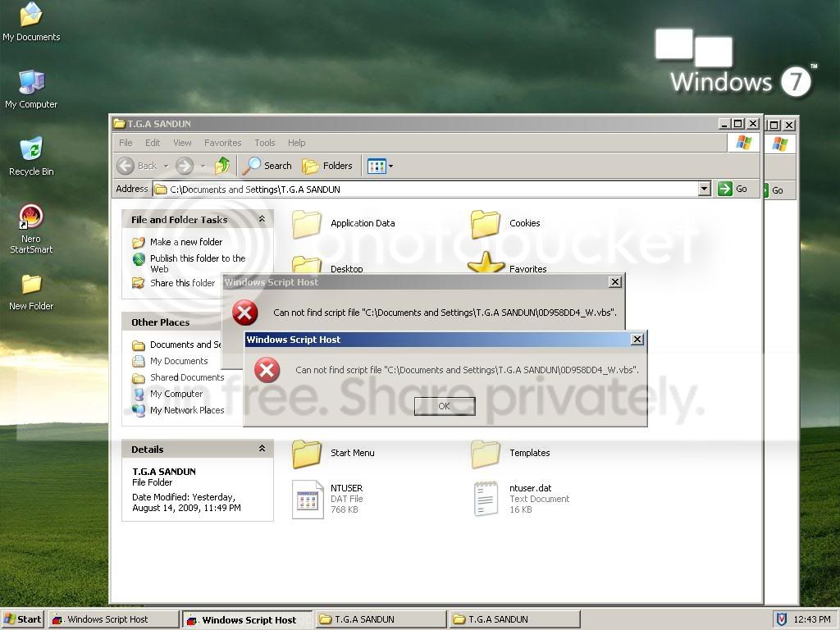
Task: Expand the Address bar dropdown
Action: pos(705,189)
